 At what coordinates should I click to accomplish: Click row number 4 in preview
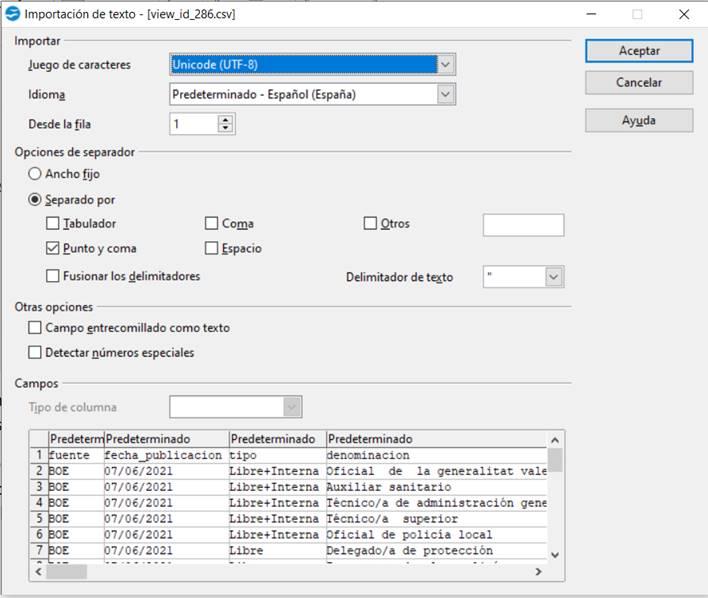point(39,503)
